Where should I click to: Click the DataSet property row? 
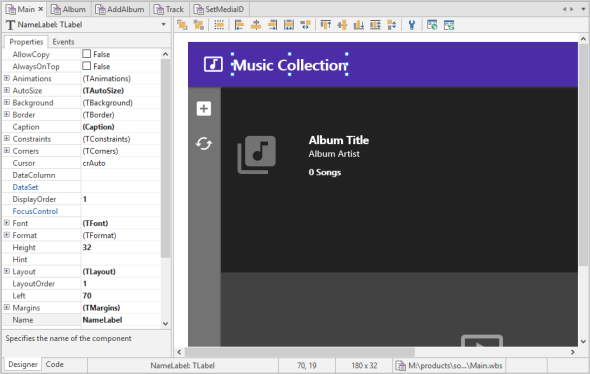click(81, 187)
